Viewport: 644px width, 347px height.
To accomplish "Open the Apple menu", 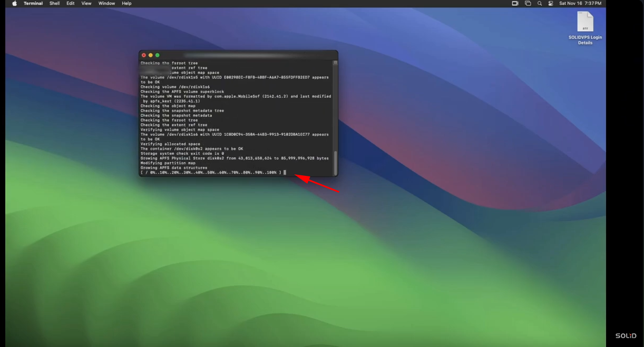I will [x=14, y=3].
